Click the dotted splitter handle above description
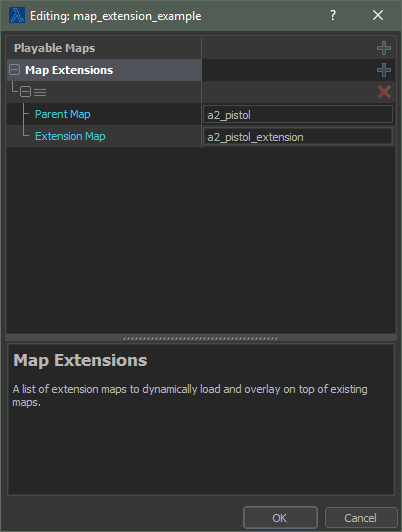This screenshot has width=402, height=532. (x=200, y=338)
